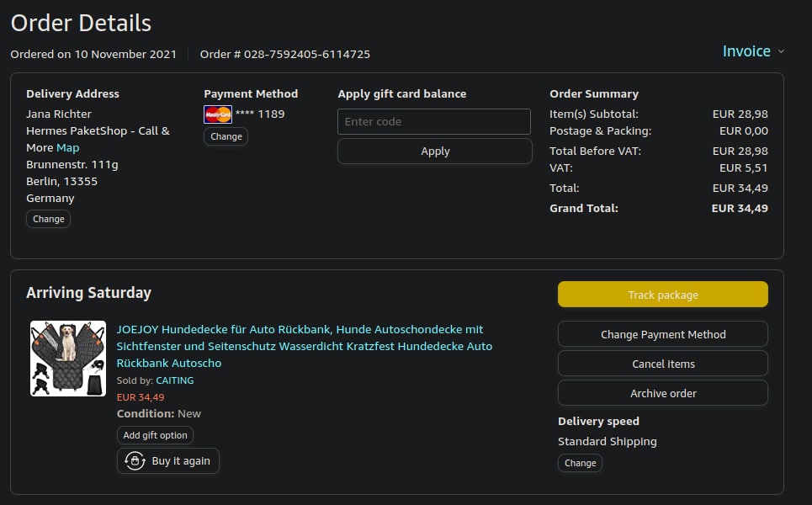Click the Change Payment Method button

[x=662, y=334]
